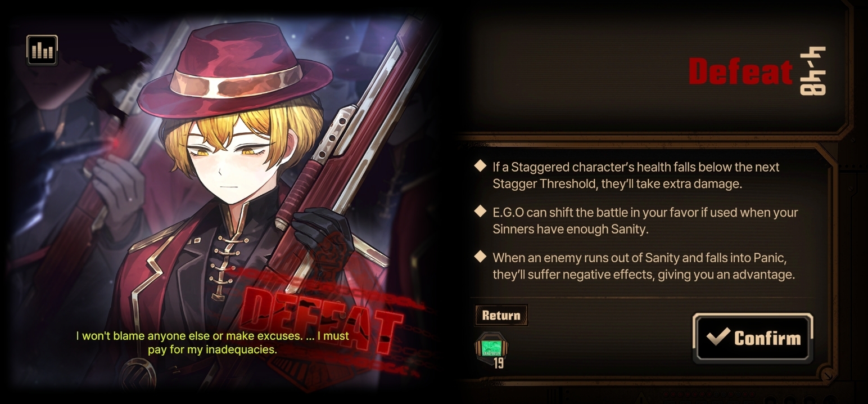Click the diamond bullet beside the Staggered tip
The height and width of the screenshot is (404, 868).
pos(480,165)
